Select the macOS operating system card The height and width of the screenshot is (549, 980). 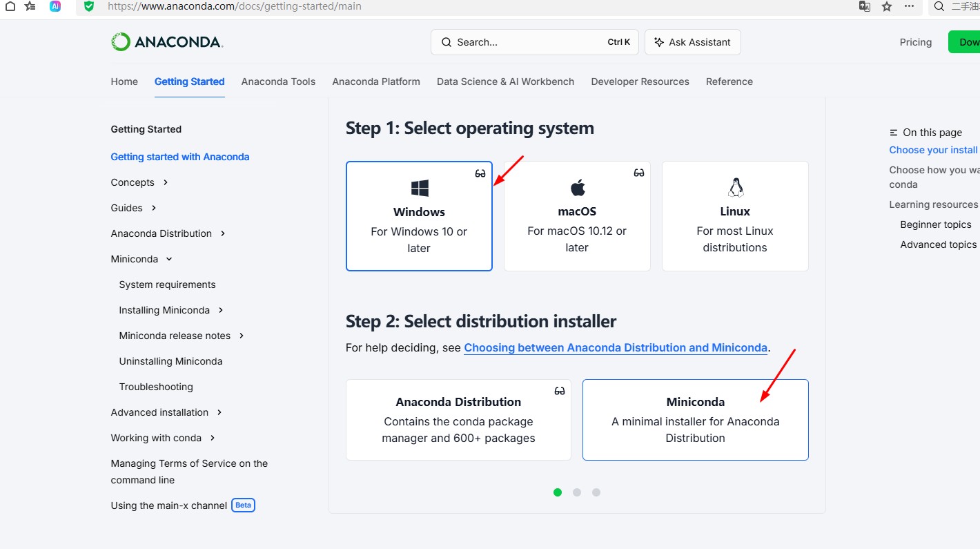[577, 216]
